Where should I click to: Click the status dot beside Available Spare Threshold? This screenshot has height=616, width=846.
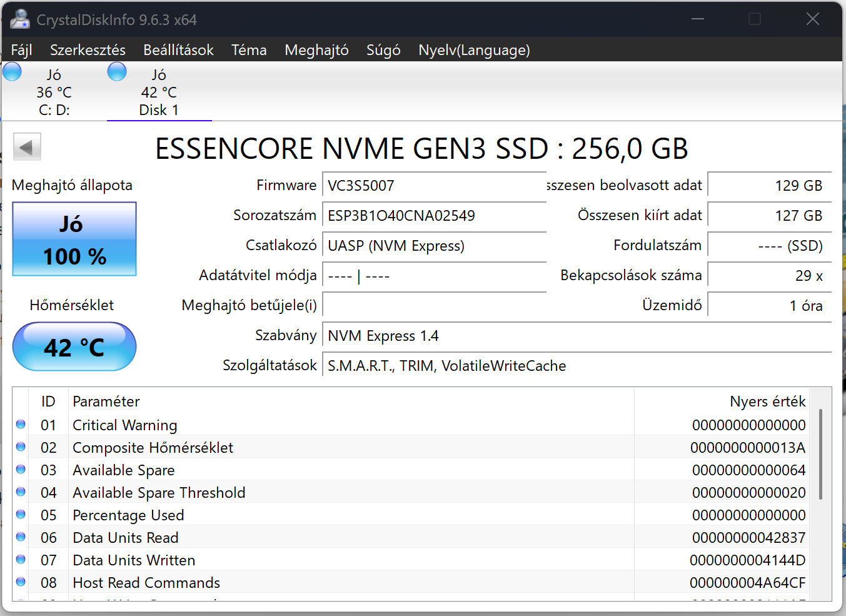pos(21,492)
